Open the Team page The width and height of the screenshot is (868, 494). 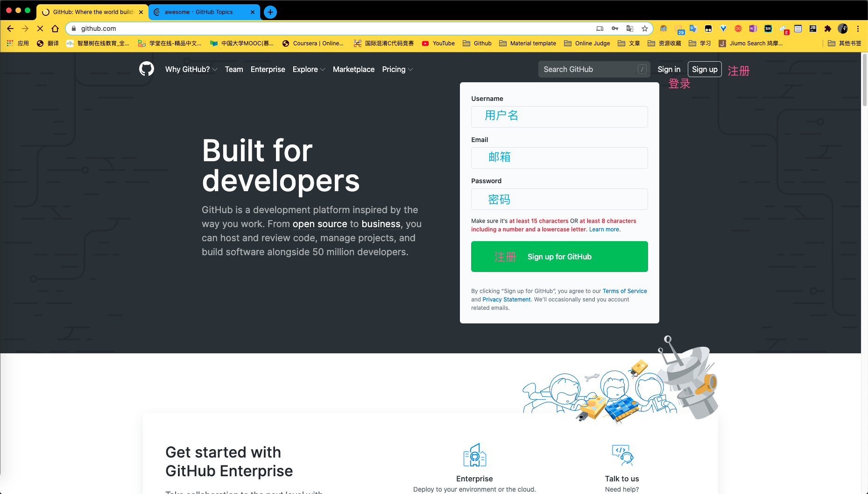tap(234, 69)
